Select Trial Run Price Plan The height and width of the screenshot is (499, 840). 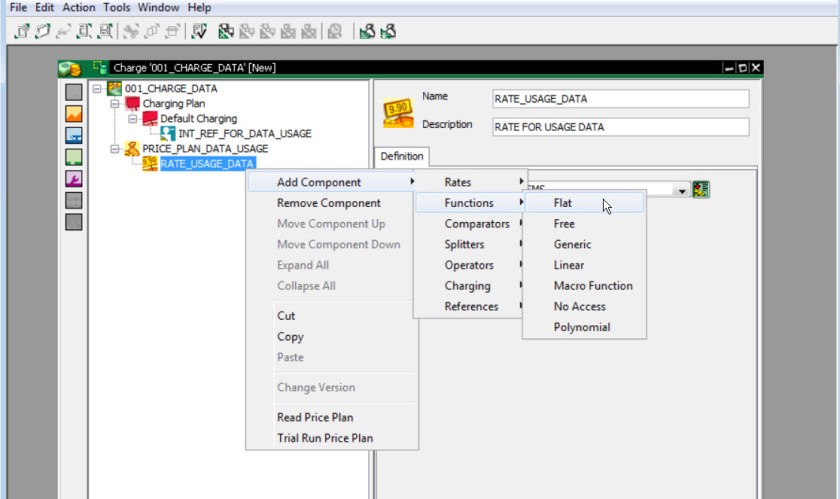click(x=324, y=438)
